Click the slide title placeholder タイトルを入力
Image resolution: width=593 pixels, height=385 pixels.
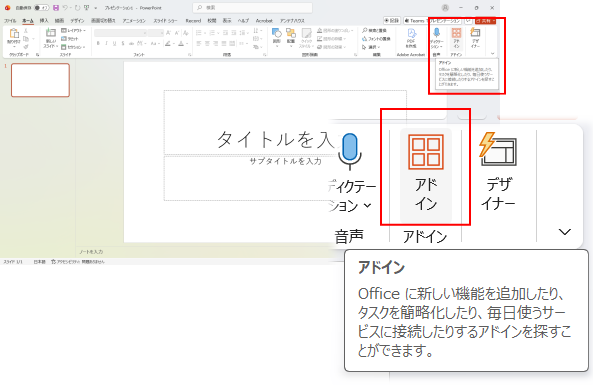(x=285, y=123)
